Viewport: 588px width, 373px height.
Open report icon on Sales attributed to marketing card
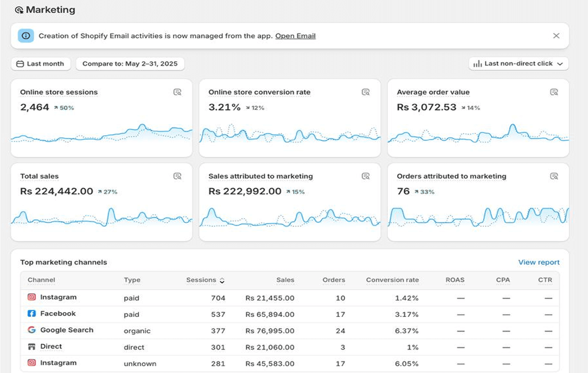(x=366, y=176)
